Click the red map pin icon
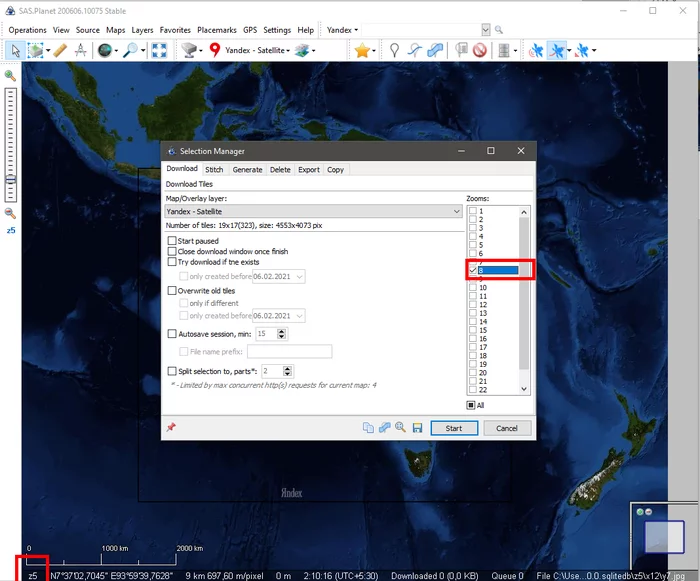The height and width of the screenshot is (581, 700). tap(215, 50)
